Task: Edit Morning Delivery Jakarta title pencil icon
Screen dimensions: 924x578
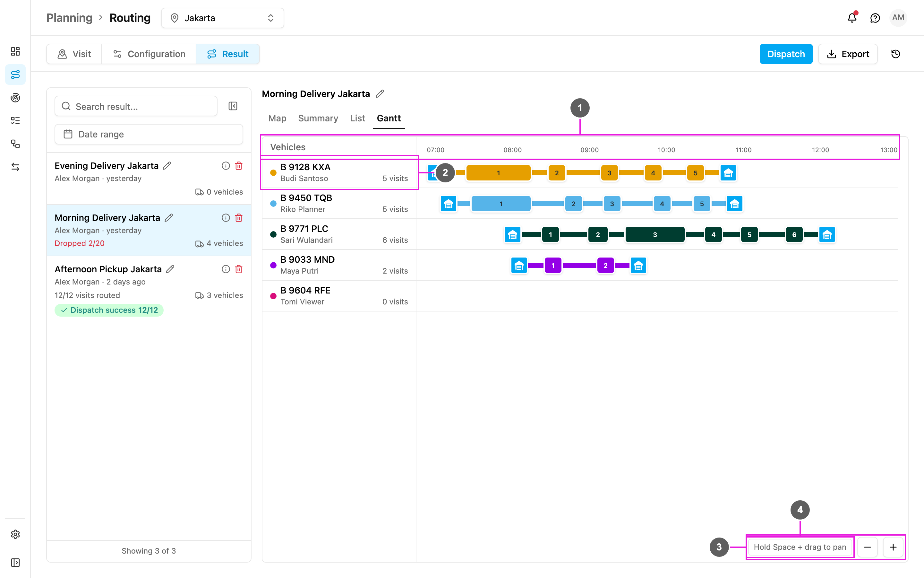Action: (x=380, y=94)
